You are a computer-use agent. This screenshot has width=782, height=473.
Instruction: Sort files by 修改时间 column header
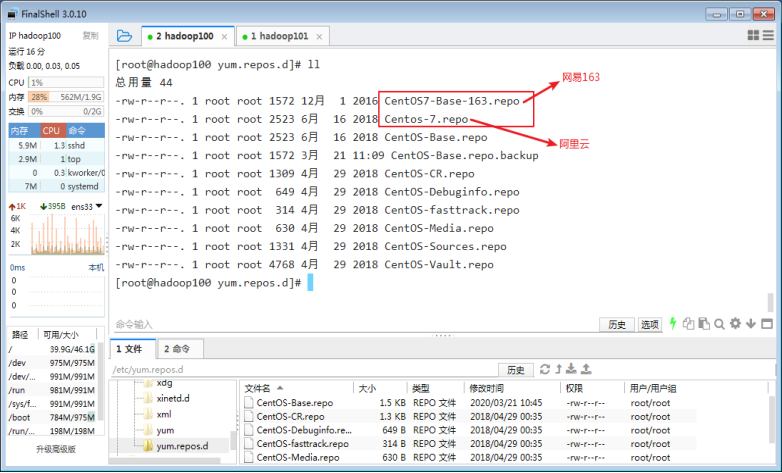click(x=512, y=388)
